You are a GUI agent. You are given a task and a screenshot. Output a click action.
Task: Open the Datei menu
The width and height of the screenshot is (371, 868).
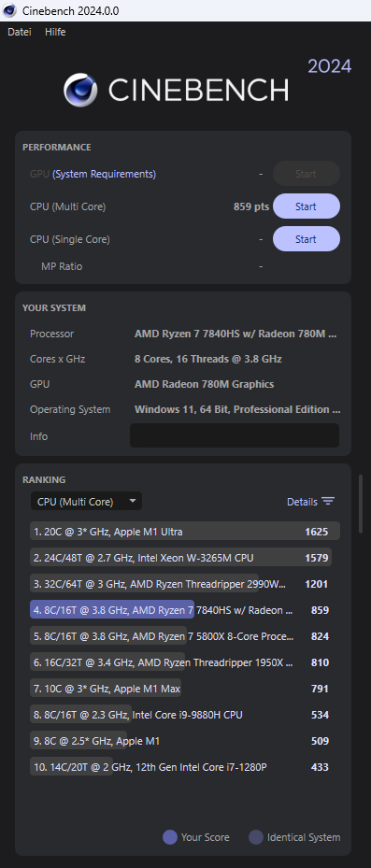[20, 32]
